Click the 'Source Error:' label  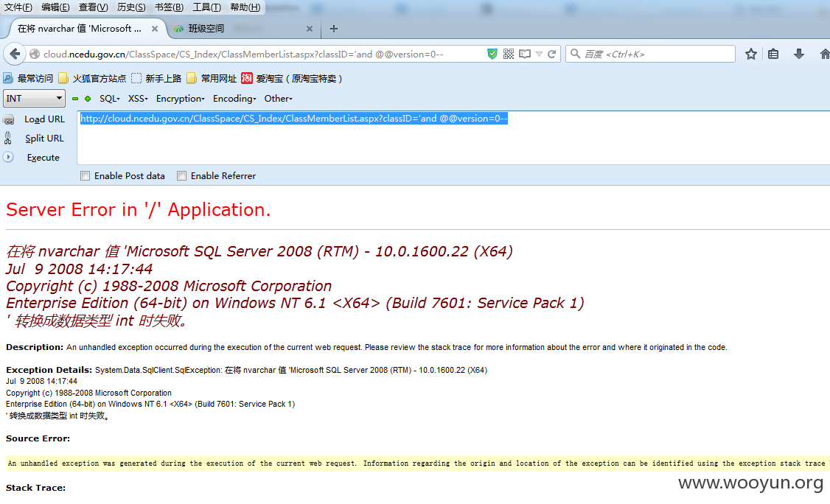tap(38, 438)
